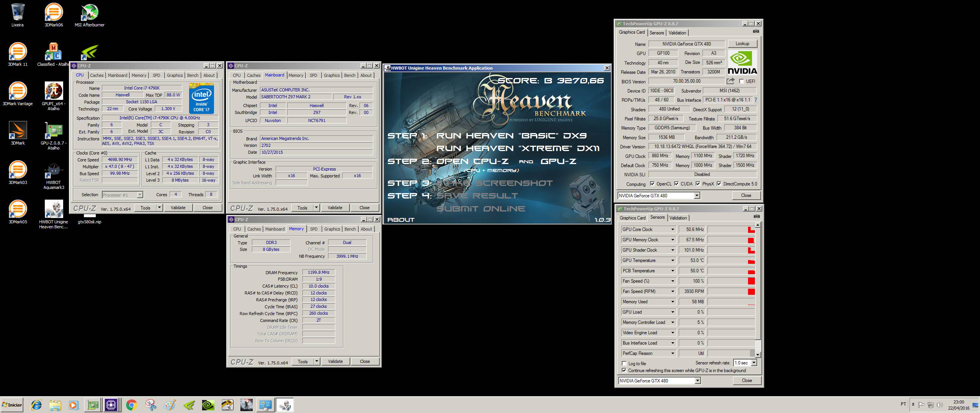Switch to GPU-Z in the taskbar

point(93,405)
